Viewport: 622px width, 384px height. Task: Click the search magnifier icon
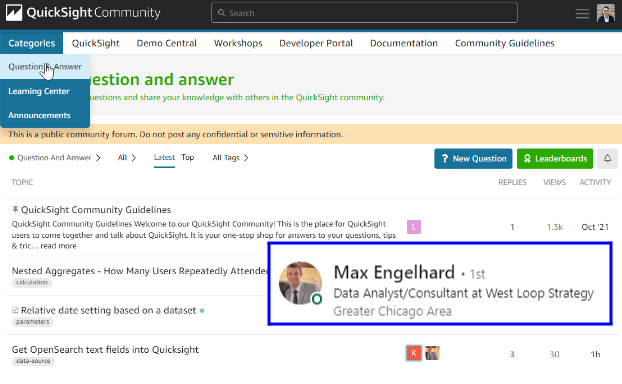point(221,13)
